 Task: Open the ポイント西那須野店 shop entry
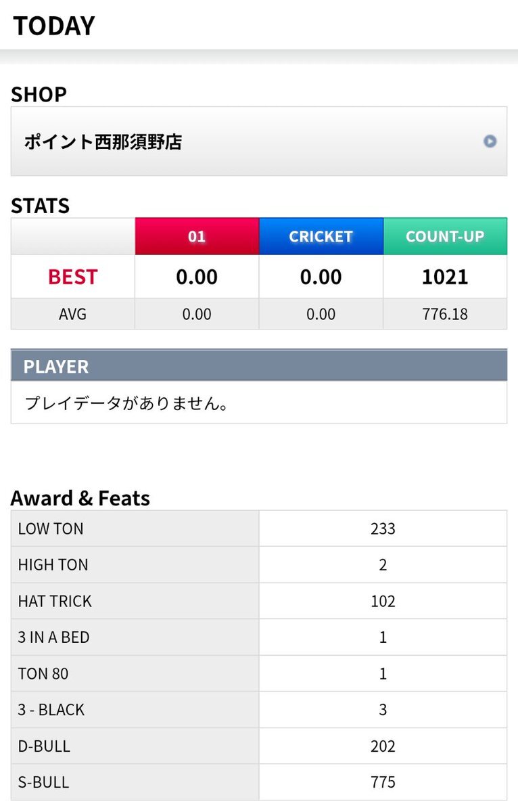pos(258,141)
